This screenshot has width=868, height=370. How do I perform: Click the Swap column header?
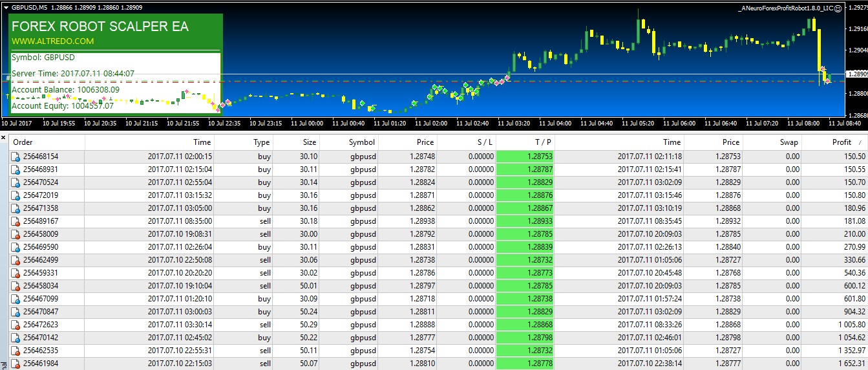[772, 142]
